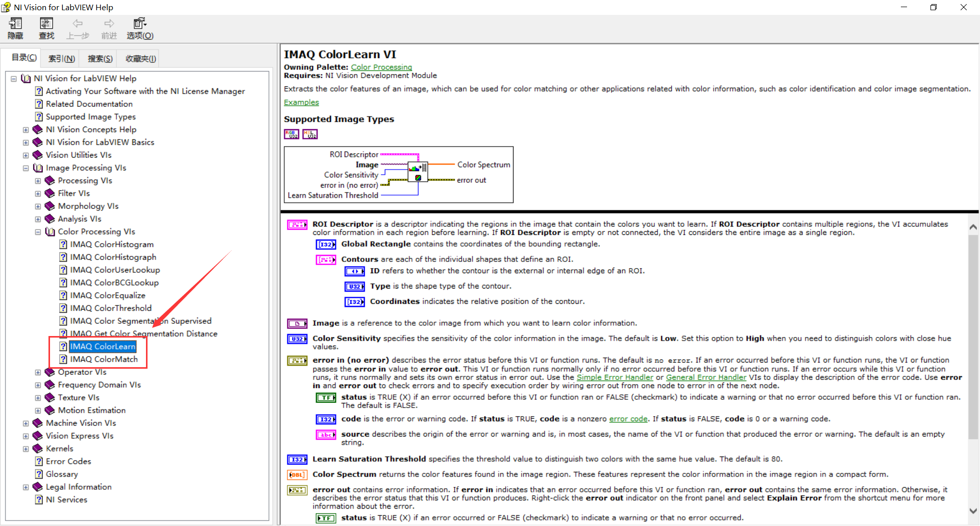Click the Glossary help page icon
This screenshot has width=980, height=526.
click(x=39, y=474)
